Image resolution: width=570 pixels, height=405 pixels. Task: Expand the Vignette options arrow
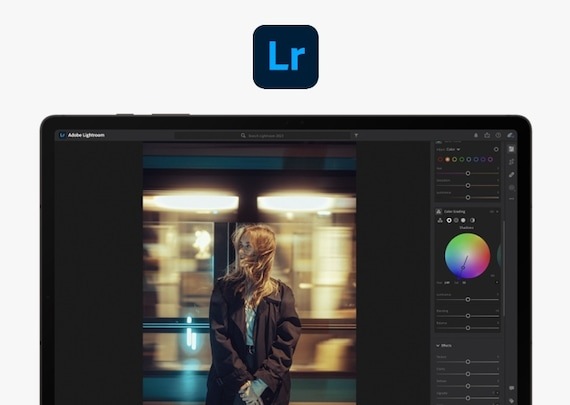click(x=497, y=393)
